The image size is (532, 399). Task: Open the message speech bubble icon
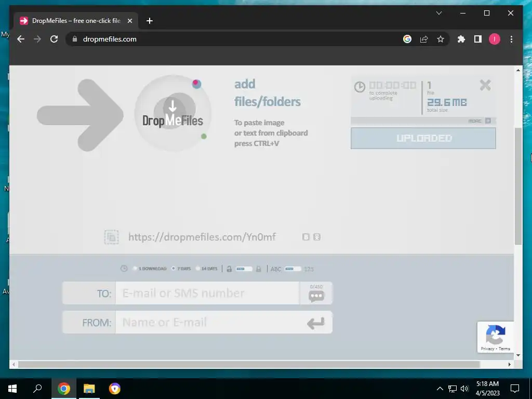pos(316,296)
